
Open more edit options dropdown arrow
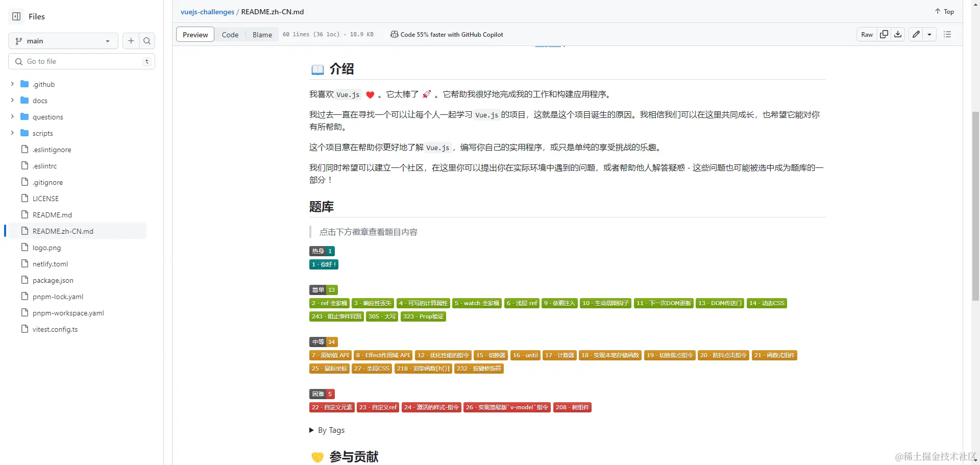pos(929,34)
